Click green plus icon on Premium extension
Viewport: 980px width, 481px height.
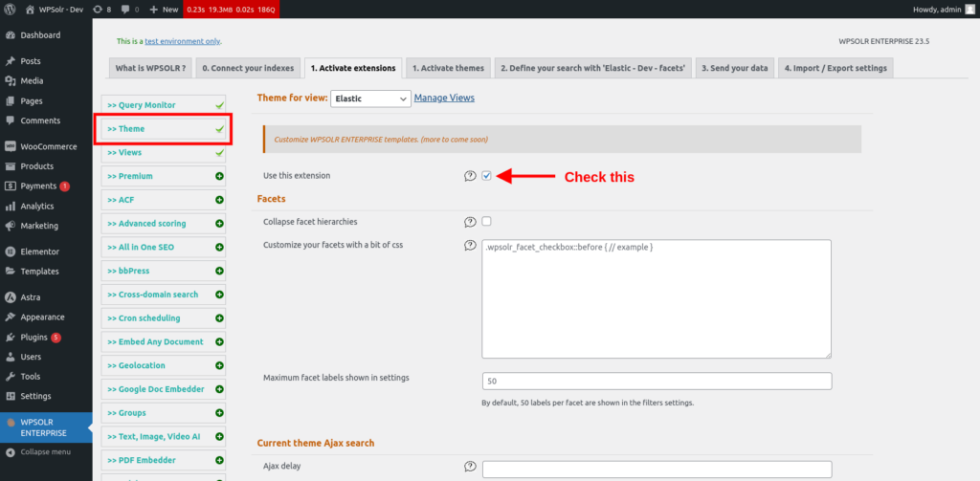pyautogui.click(x=219, y=176)
